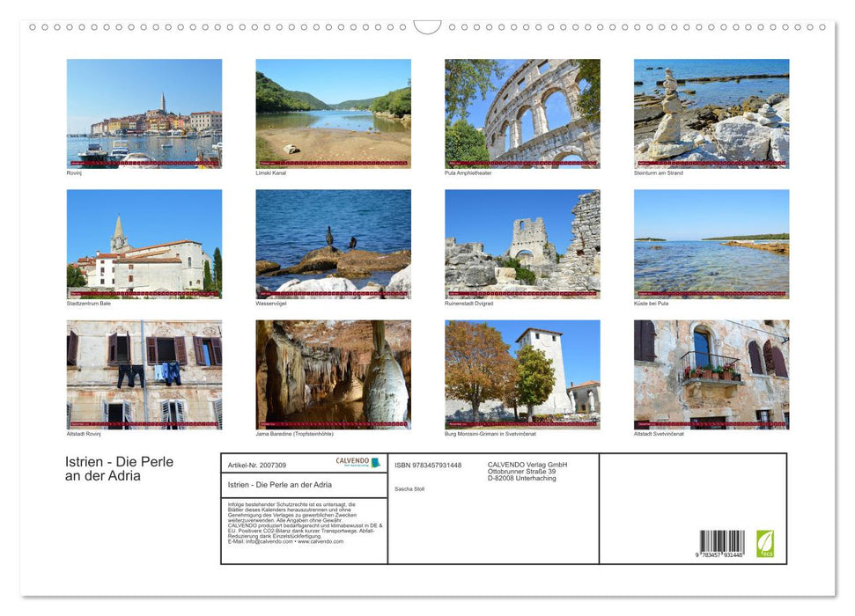Viewport: 855px width, 616px height.
Task: Click the calendar hanger notch at top
Action: click(427, 27)
